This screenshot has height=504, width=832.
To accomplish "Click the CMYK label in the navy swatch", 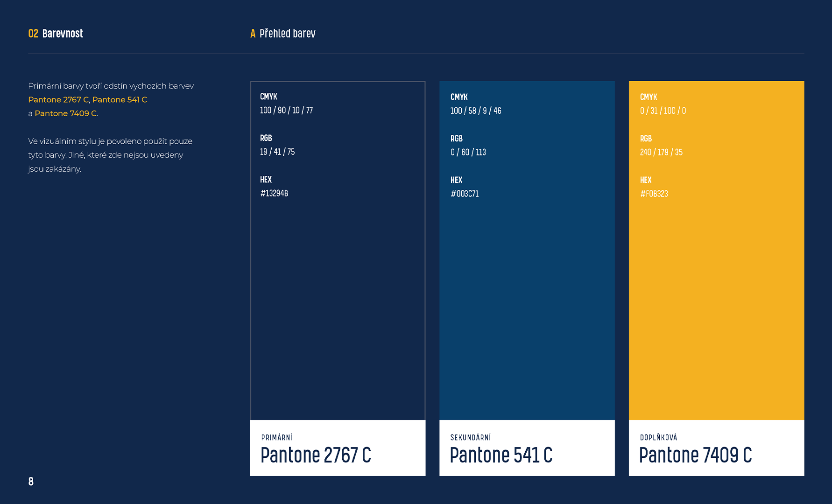I will click(x=268, y=97).
